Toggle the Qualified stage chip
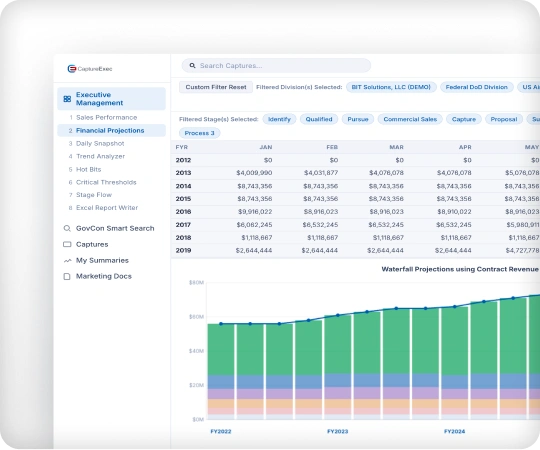Viewport: 540px width, 450px height. (x=319, y=119)
